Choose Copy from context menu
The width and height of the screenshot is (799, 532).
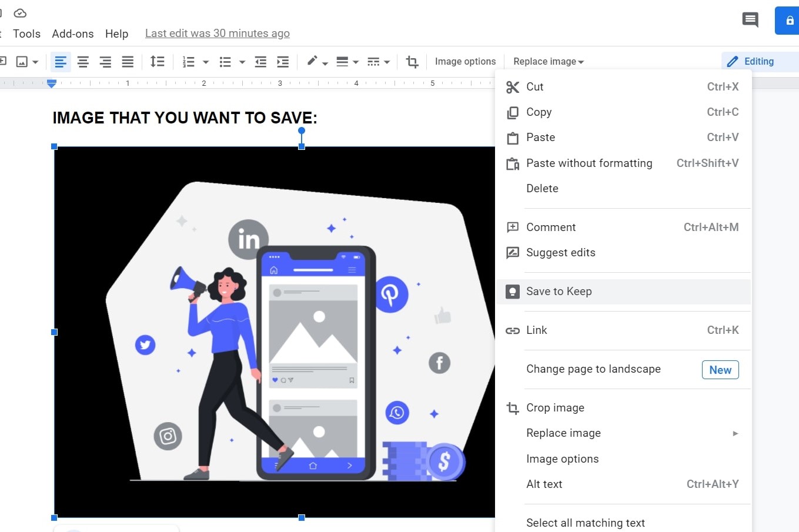tap(623, 112)
